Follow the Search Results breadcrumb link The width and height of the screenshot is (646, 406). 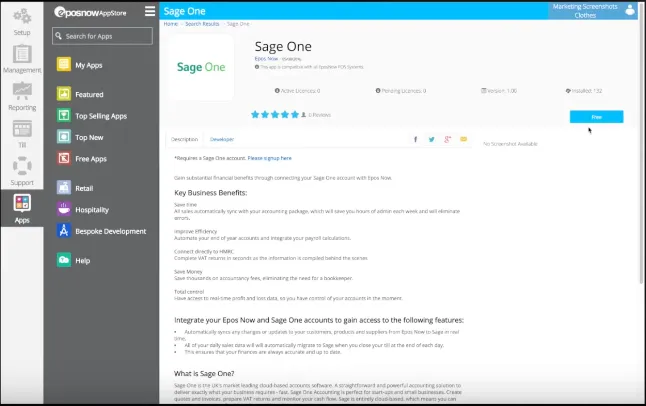click(202, 24)
